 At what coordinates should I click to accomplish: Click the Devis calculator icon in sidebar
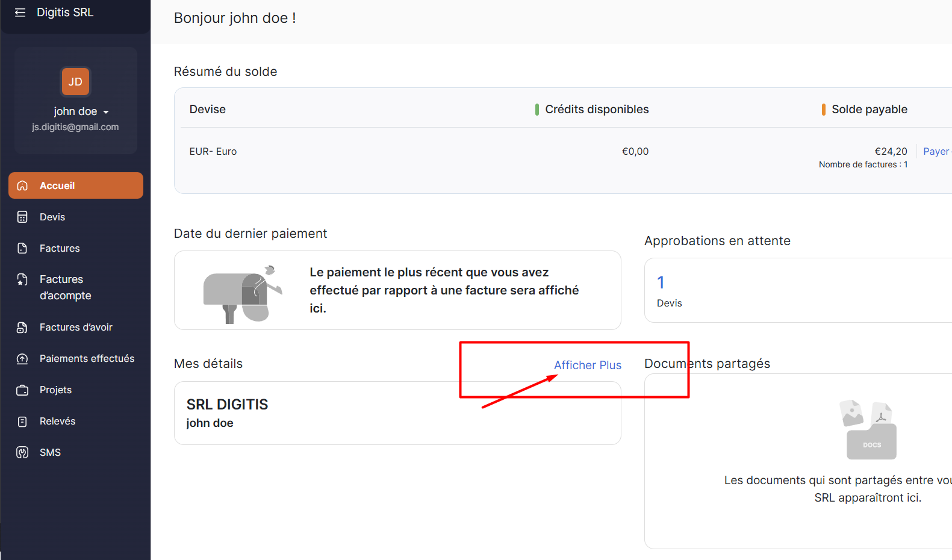point(22,217)
